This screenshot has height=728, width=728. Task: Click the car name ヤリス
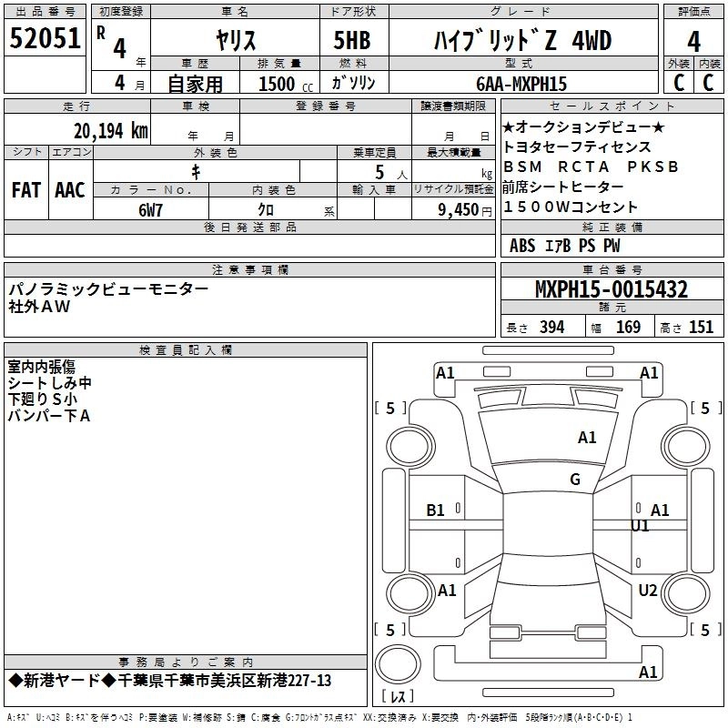(235, 41)
